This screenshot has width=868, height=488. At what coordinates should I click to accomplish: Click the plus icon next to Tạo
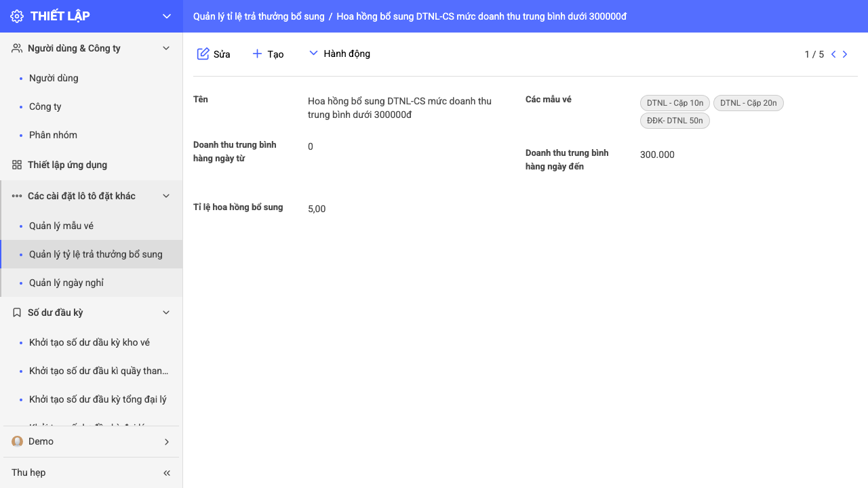(257, 54)
